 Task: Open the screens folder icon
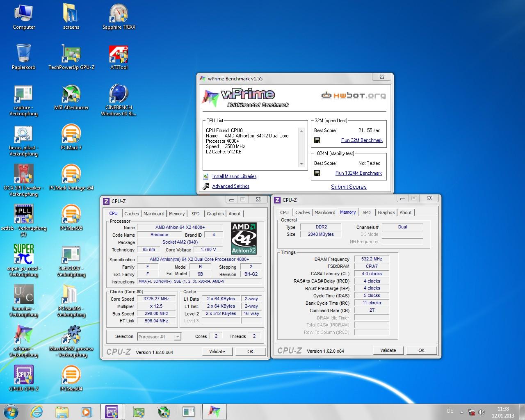click(x=71, y=17)
